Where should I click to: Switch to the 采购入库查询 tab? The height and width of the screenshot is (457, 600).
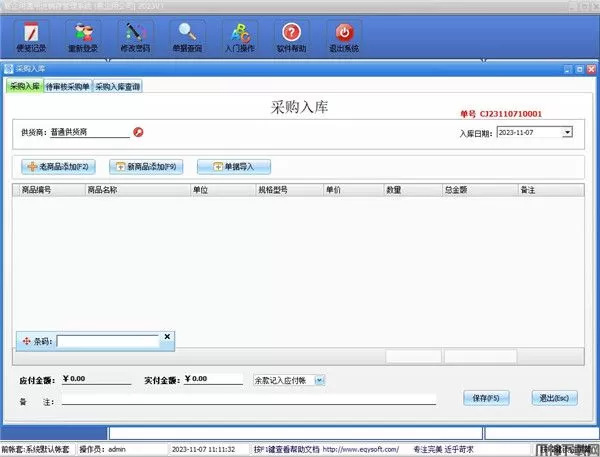118,87
